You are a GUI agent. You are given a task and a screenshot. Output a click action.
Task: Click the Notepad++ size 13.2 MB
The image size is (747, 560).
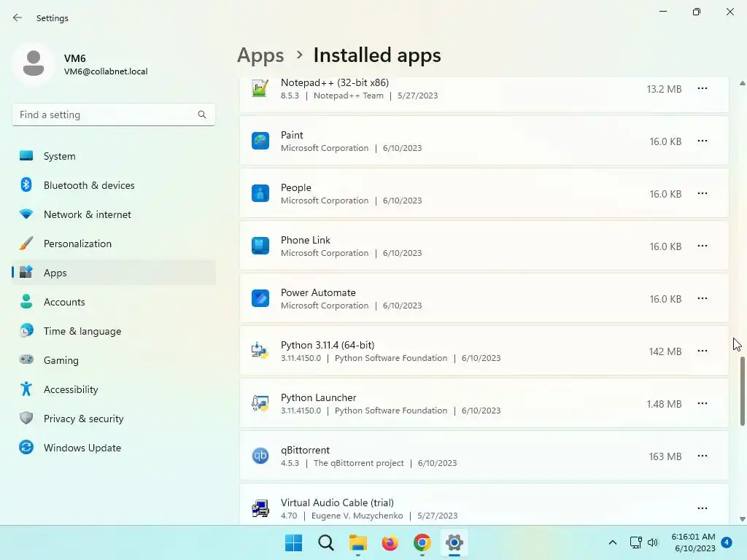tap(664, 89)
